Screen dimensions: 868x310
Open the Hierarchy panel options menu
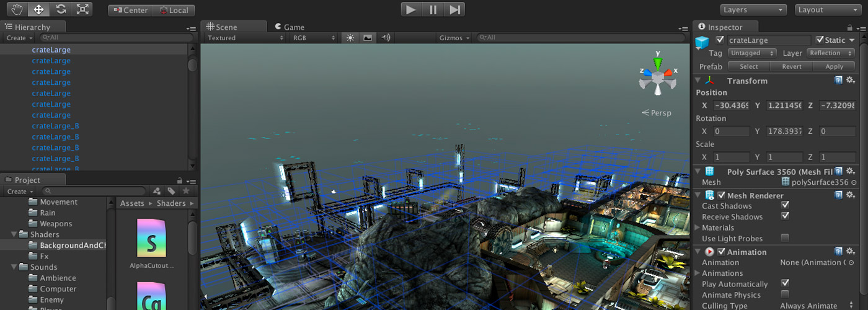click(191, 29)
